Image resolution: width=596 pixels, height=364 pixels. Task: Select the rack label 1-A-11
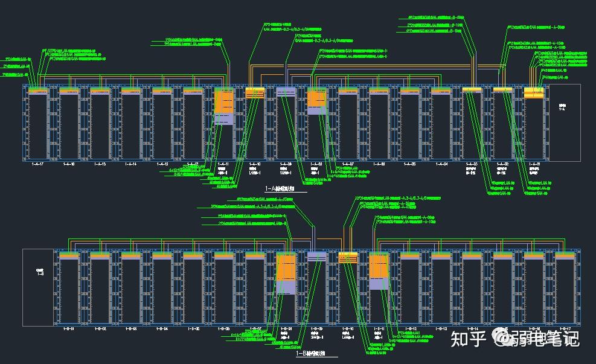pyautogui.click(x=223, y=164)
